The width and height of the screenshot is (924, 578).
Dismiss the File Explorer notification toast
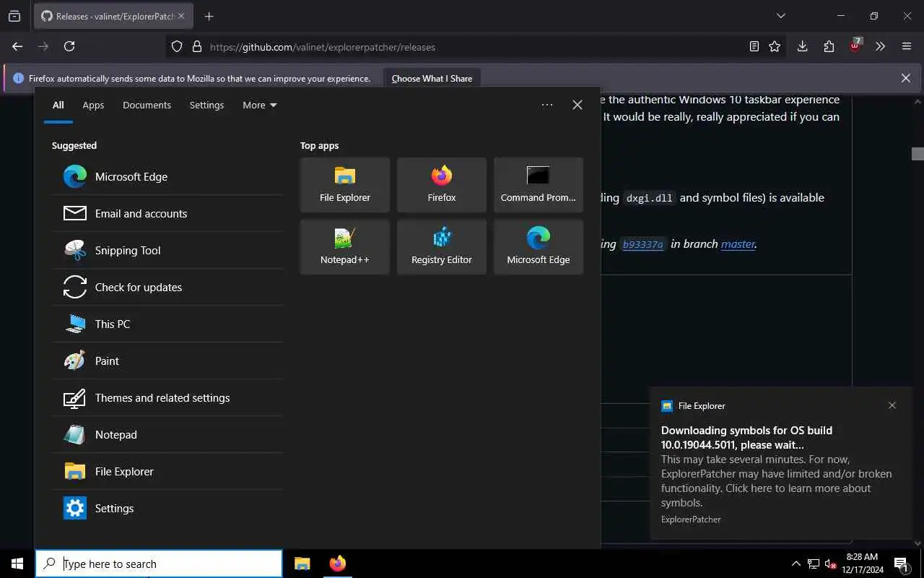892,405
